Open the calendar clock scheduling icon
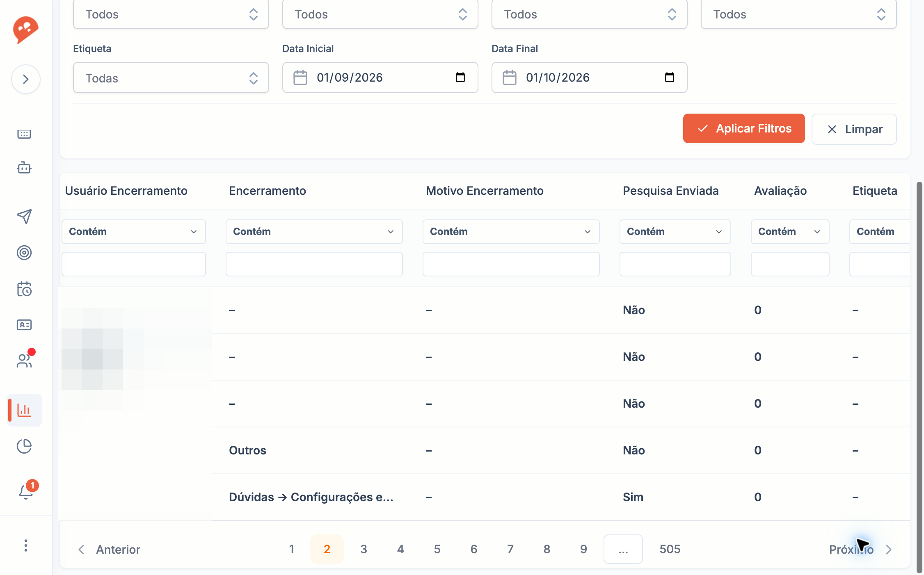The width and height of the screenshot is (924, 575). pyautogui.click(x=24, y=289)
